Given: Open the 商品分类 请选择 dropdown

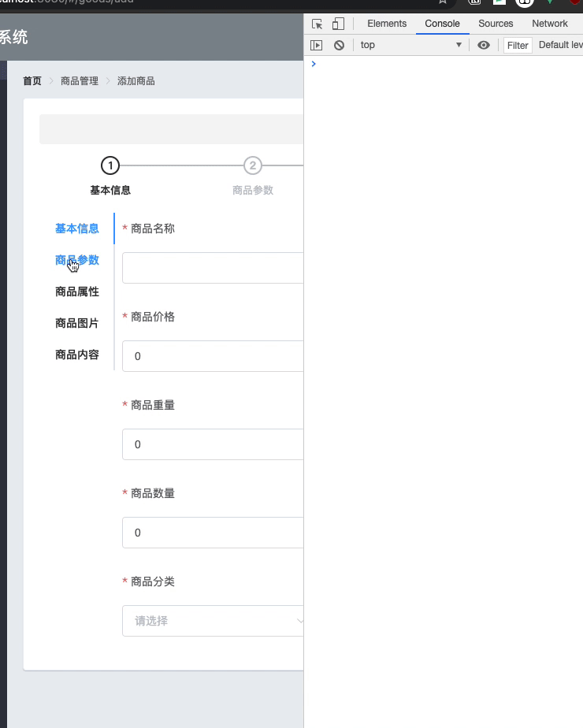Looking at the screenshot, I should (213, 621).
